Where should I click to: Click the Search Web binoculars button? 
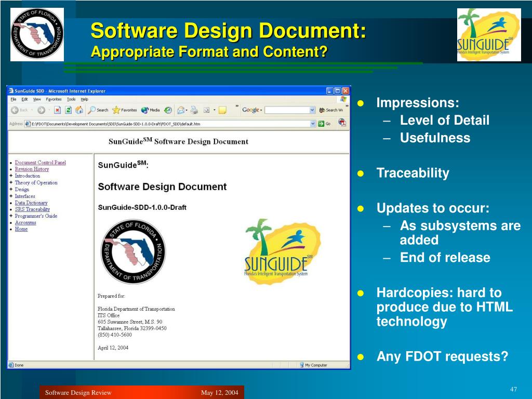tap(331, 110)
